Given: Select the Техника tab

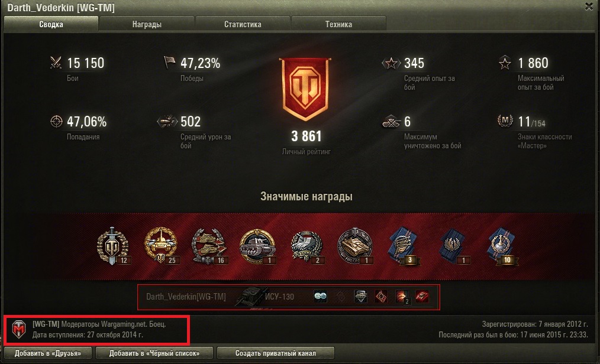Looking at the screenshot, I should [x=338, y=24].
